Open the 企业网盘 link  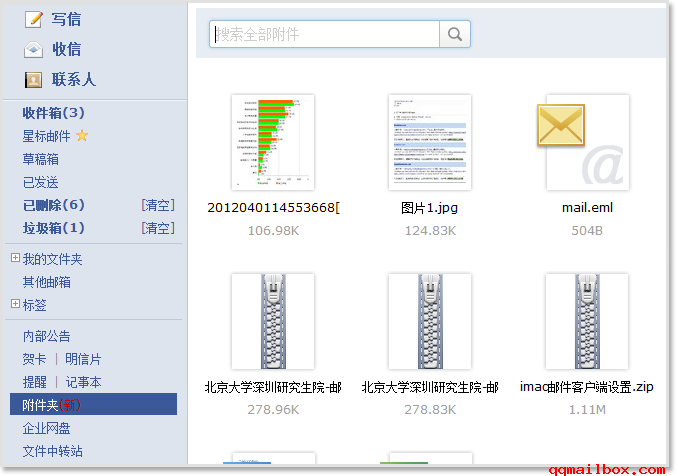click(46, 428)
